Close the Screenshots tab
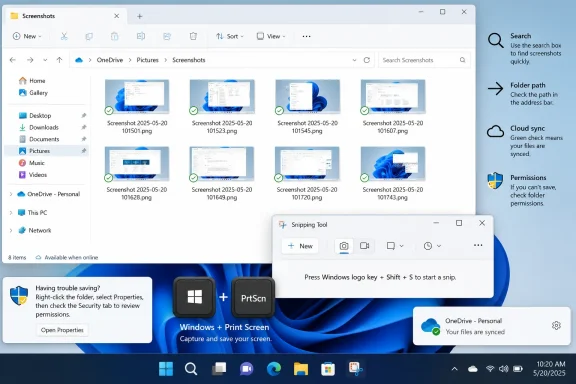Viewport: 576px width, 384px height. [116, 16]
